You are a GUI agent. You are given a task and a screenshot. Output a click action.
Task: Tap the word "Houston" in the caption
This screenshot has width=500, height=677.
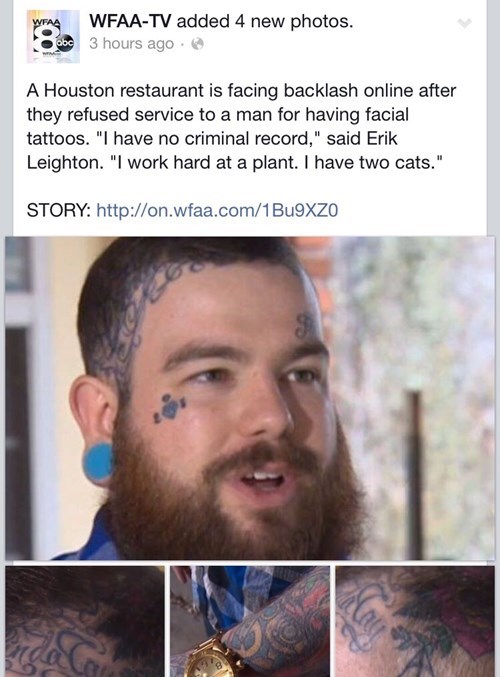coord(79,91)
